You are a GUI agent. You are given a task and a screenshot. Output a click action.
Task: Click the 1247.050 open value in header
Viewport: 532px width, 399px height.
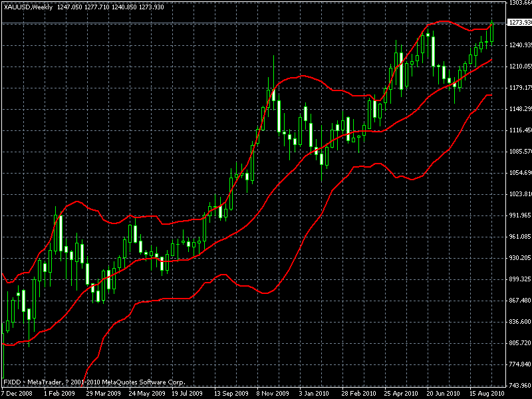[69, 7]
